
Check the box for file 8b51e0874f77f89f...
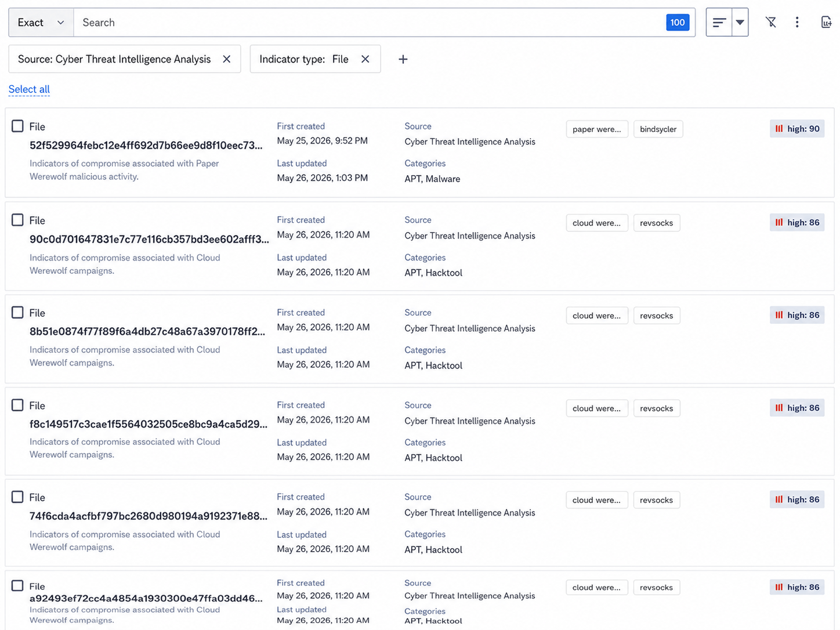click(x=18, y=313)
